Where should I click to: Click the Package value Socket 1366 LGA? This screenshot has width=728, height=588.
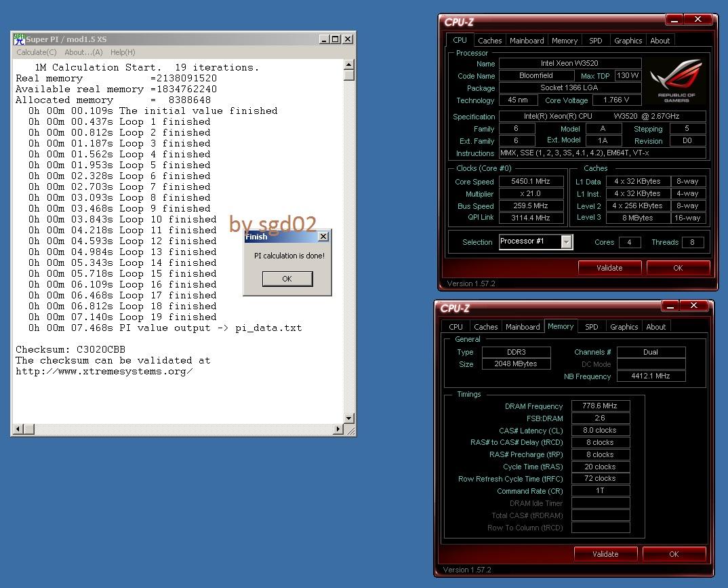(569, 87)
